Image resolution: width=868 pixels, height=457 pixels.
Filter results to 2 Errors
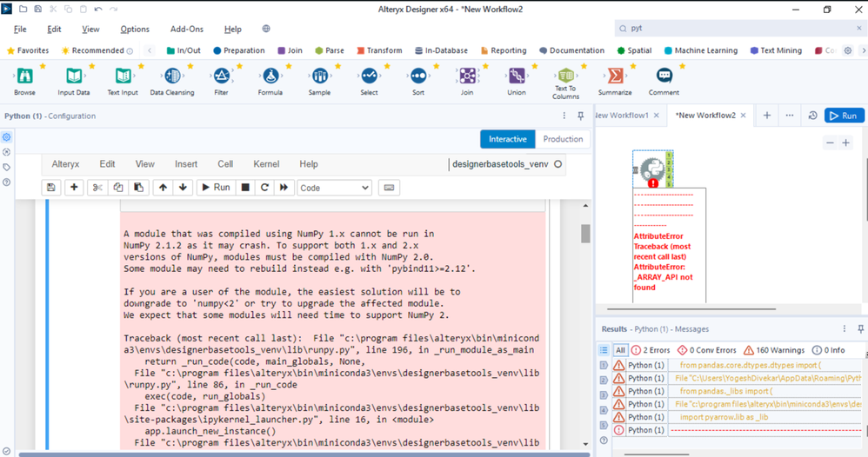tap(651, 350)
